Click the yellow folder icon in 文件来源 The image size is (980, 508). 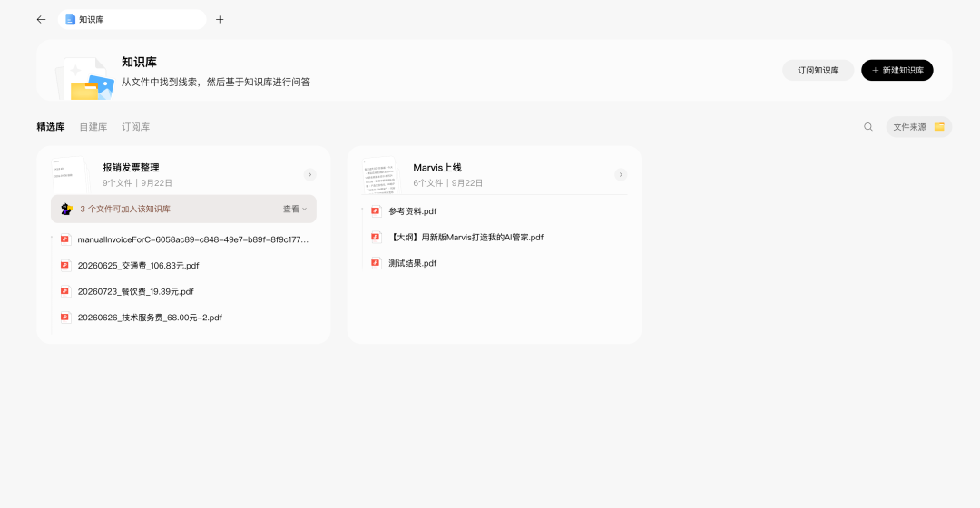pos(939,127)
